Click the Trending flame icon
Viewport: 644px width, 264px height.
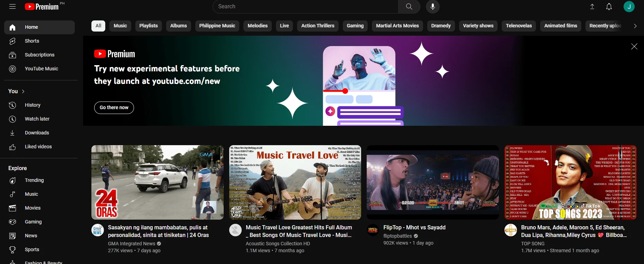[12, 181]
